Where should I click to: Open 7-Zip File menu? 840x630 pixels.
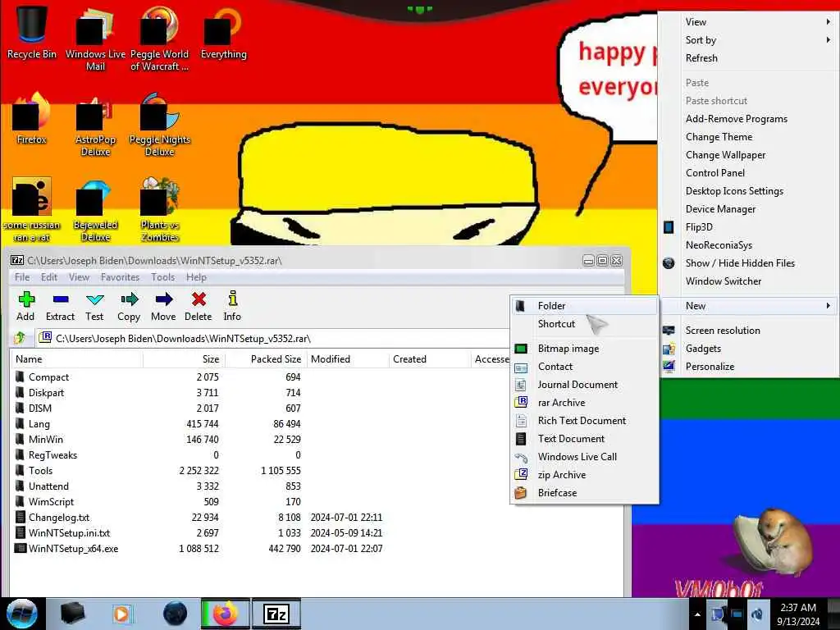[x=22, y=277]
